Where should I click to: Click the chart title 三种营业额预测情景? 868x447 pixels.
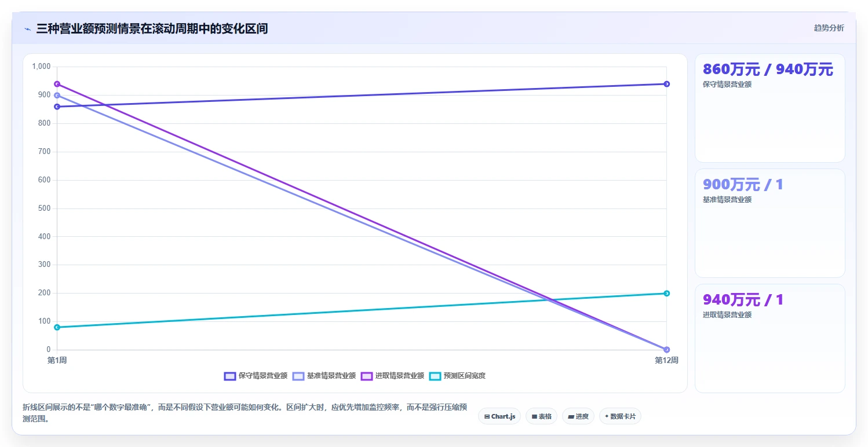coord(152,28)
